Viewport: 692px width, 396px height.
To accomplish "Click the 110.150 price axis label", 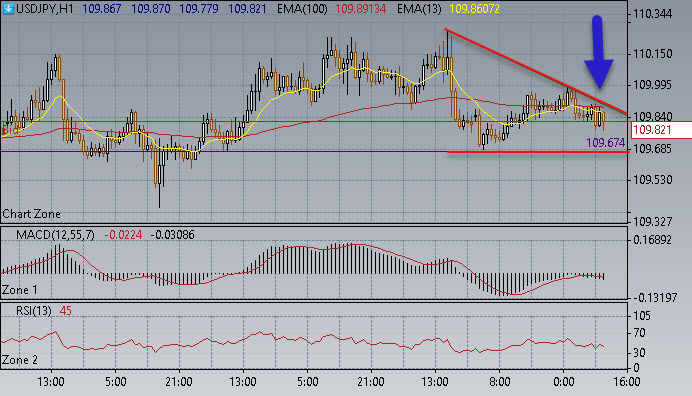I will pyautogui.click(x=653, y=54).
